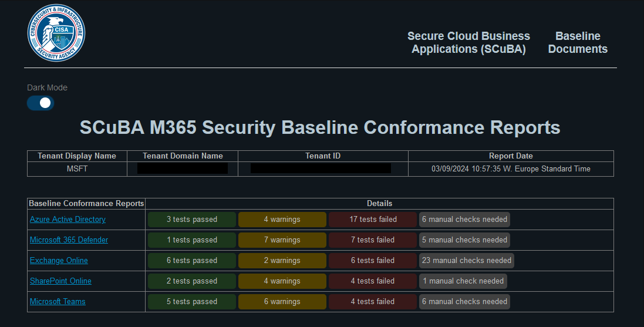Open the Azure Active Directory report

68,220
